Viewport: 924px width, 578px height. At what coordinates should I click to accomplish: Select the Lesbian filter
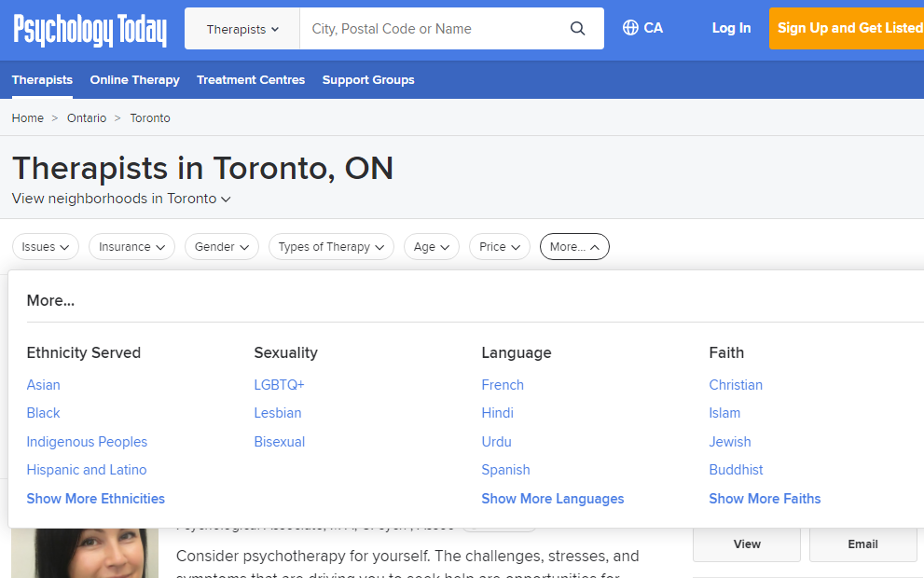[x=278, y=413]
